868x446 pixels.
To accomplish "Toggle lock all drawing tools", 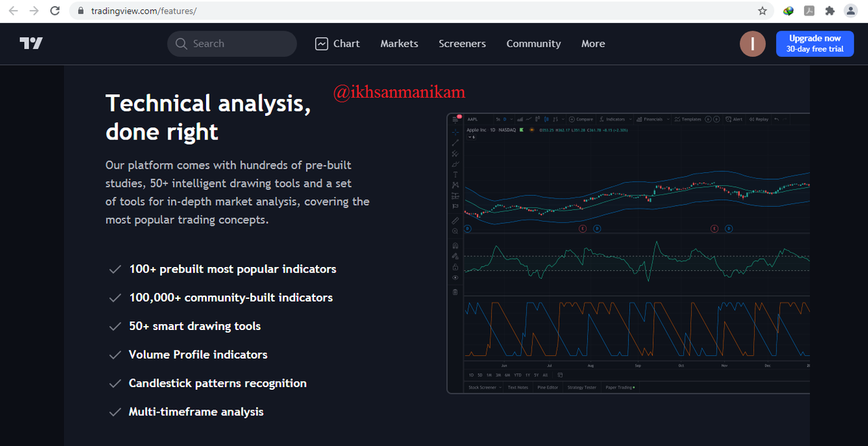I will pyautogui.click(x=455, y=267).
